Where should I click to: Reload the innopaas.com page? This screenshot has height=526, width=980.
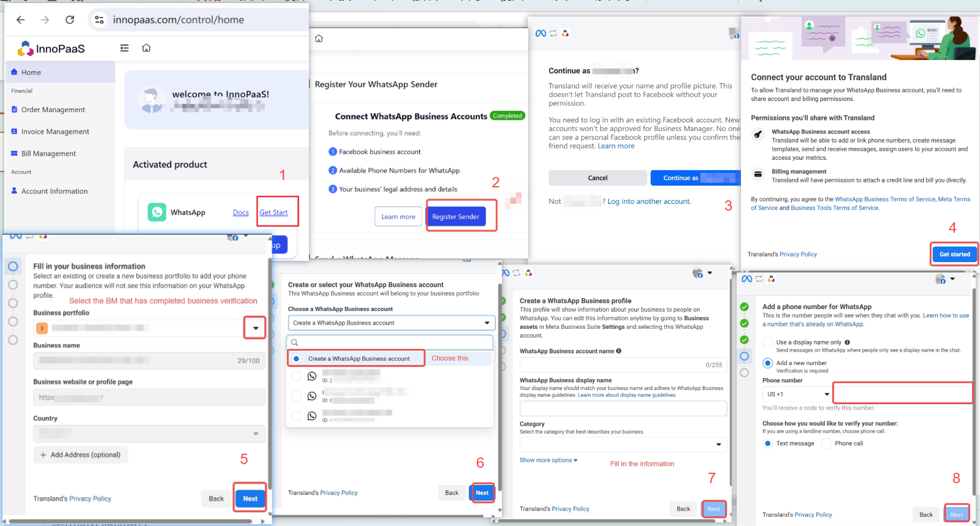(70, 20)
